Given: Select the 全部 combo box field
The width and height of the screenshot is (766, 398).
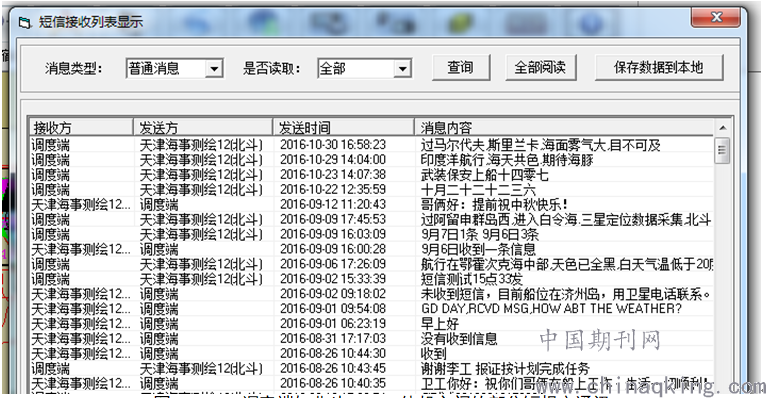Looking at the screenshot, I should click(x=364, y=69).
